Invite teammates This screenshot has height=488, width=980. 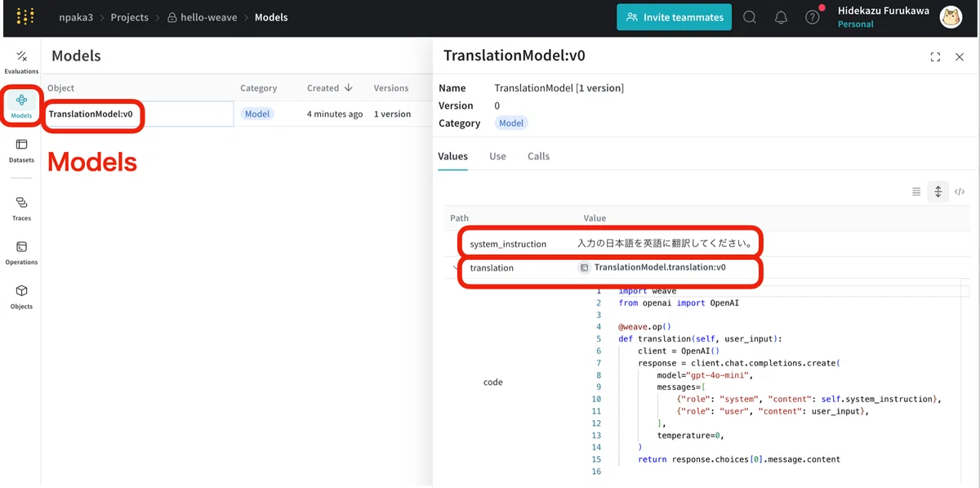[675, 17]
